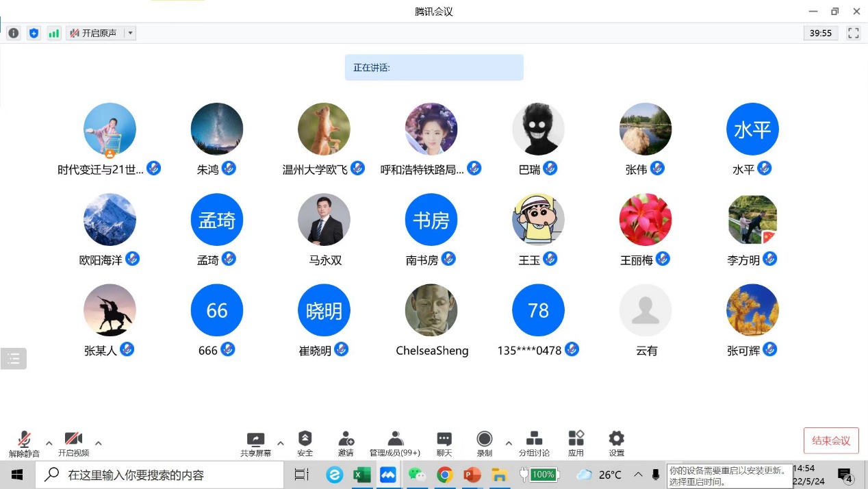Screen dimensions: 868x489
Task: Unmute the microphone (解除静音)
Action: (x=24, y=443)
